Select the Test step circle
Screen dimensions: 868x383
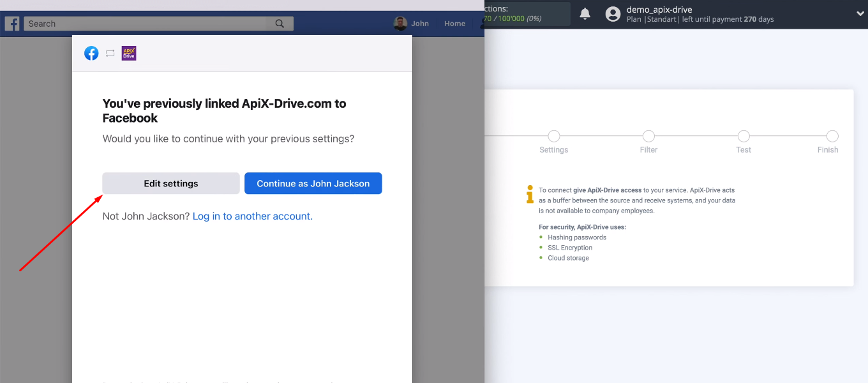tap(744, 136)
